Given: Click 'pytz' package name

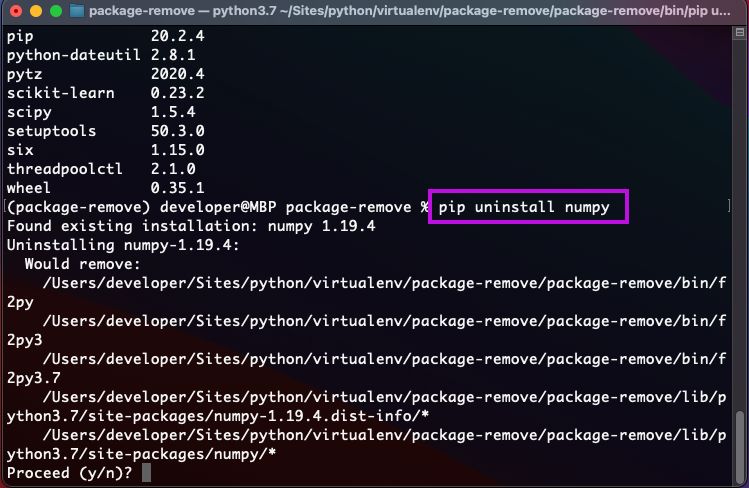Looking at the screenshot, I should click(24, 74).
